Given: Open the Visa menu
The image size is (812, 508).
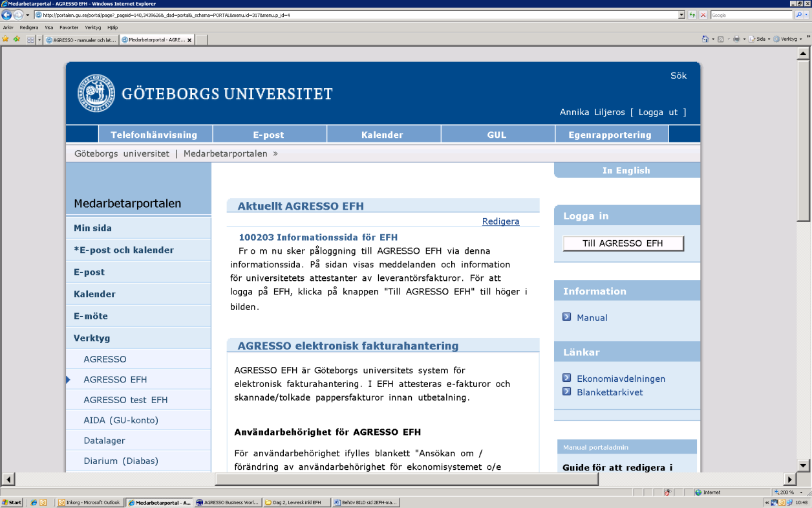Looking at the screenshot, I should (x=48, y=28).
